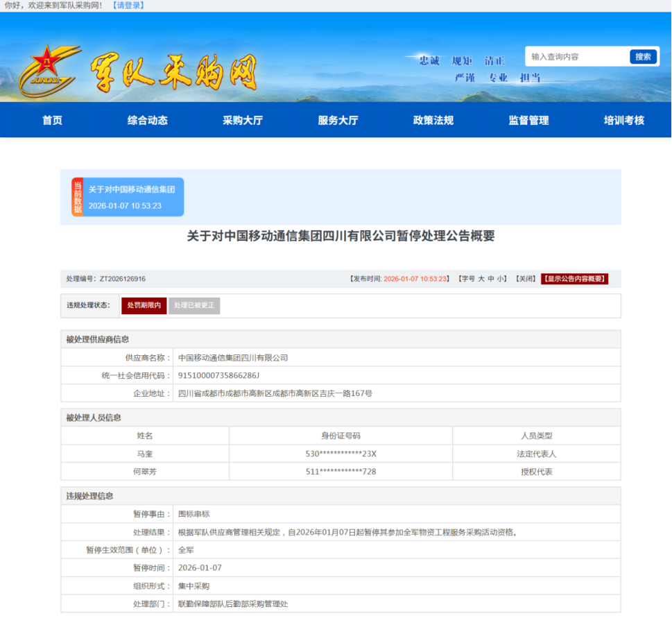Viewport: 672px width, 625px height.
Task: Click credit code 91510000735866286J
Action: point(218,375)
